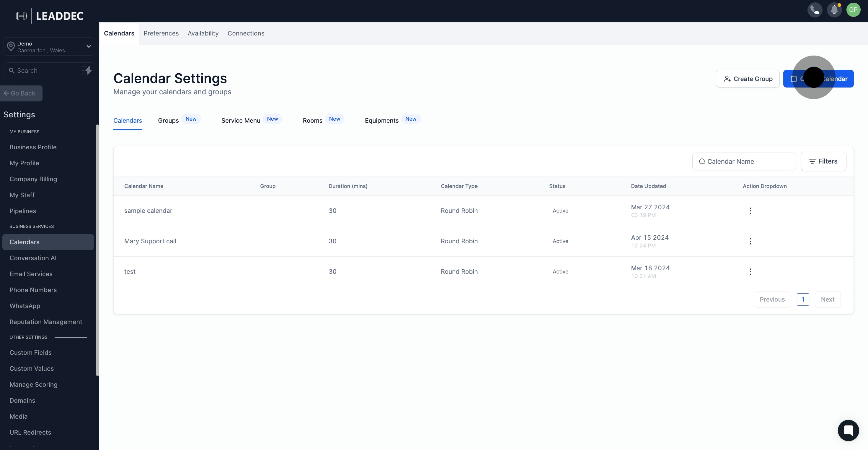Open the Availability tab
Screen dimensions: 868x450
(x=203, y=33)
